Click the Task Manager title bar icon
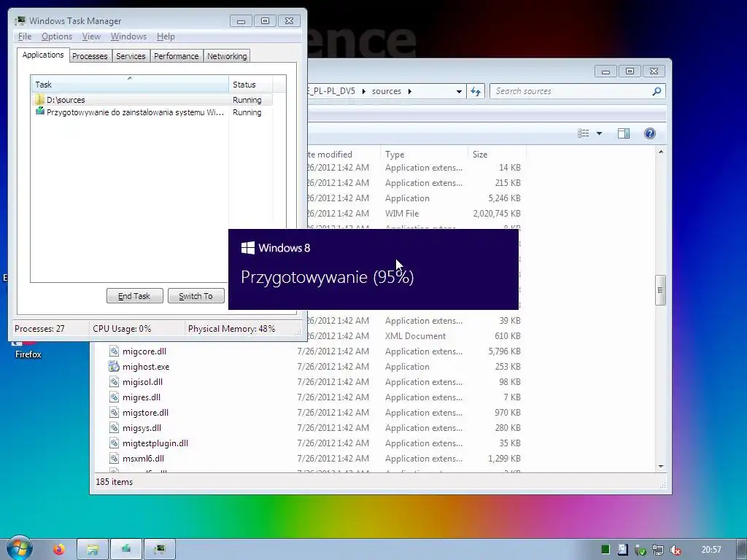The width and height of the screenshot is (747, 560). 20,21
